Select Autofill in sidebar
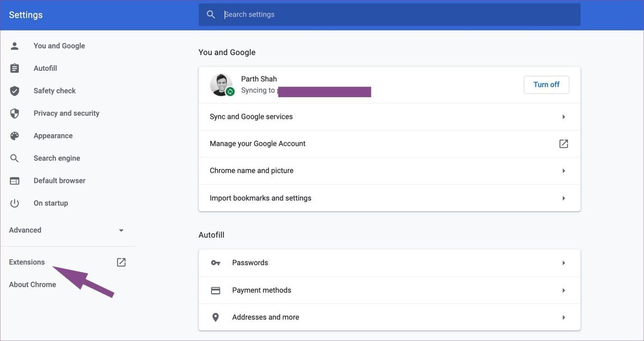Screen dimensions: 644x341 [x=45, y=68]
